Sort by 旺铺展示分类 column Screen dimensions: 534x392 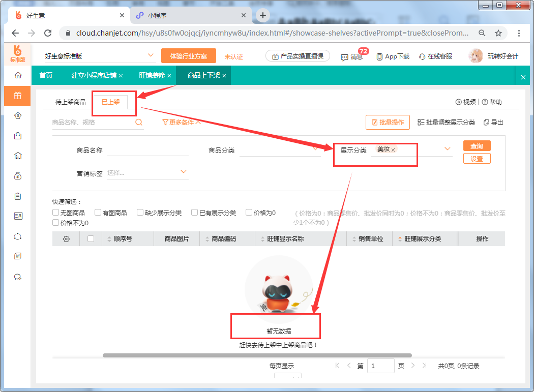[400, 239]
